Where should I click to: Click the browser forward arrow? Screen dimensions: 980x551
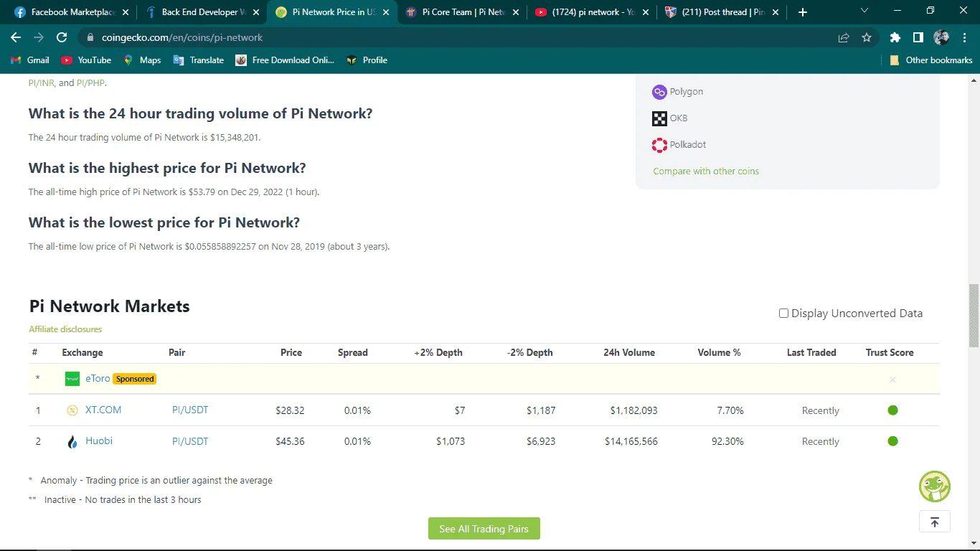pyautogui.click(x=39, y=37)
